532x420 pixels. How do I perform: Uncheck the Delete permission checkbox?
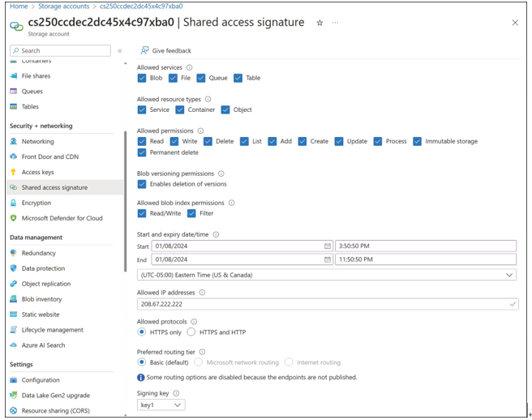(x=208, y=141)
